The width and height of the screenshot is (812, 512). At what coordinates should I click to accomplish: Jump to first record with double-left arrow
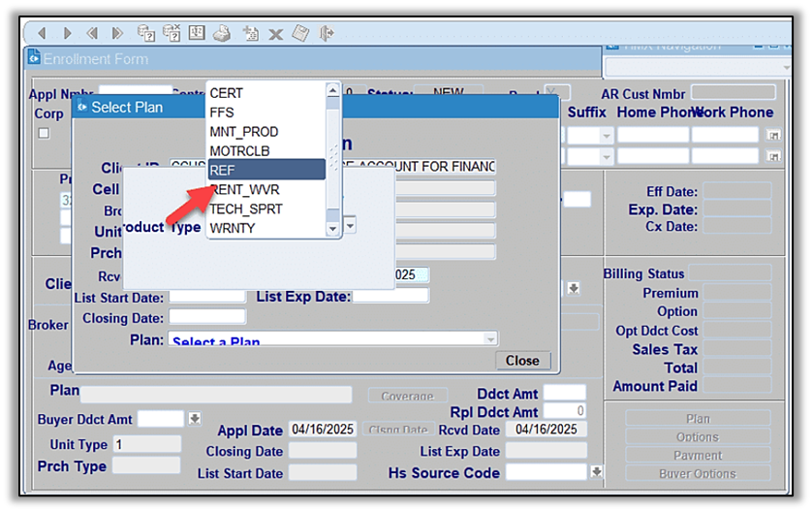[x=92, y=33]
